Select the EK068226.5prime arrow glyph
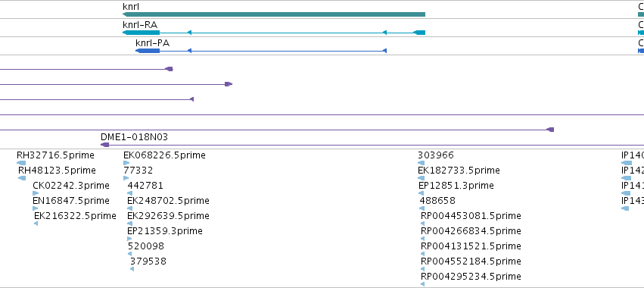 [x=126, y=163]
